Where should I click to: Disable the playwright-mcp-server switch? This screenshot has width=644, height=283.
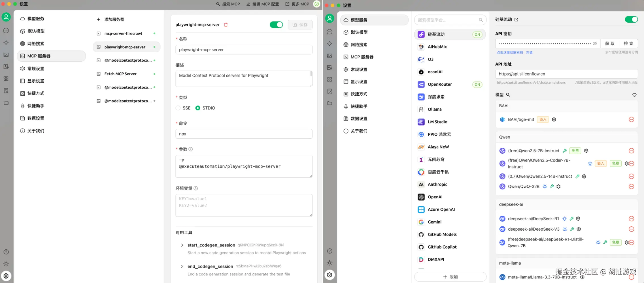click(x=276, y=25)
